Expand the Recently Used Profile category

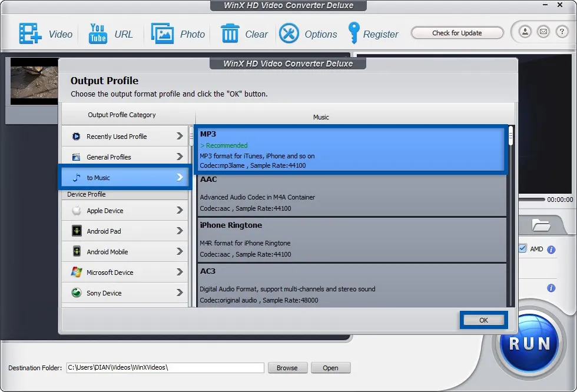pyautogui.click(x=125, y=137)
